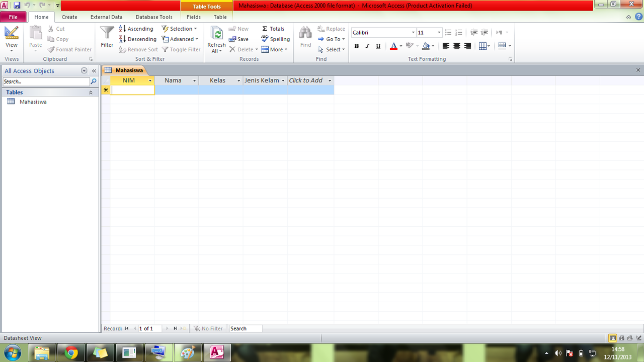Toggle Underline formatting
This screenshot has height=362, width=644.
[378, 46]
